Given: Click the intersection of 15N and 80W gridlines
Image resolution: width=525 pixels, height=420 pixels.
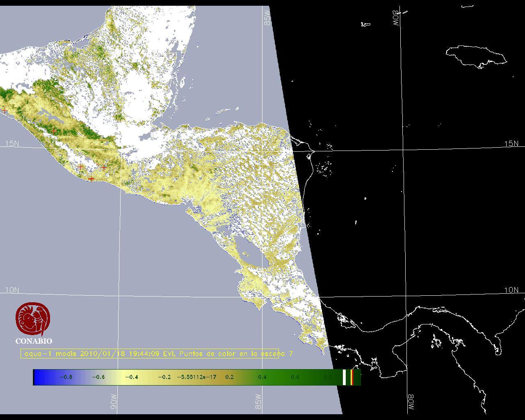Looking at the screenshot, I should (x=402, y=150).
